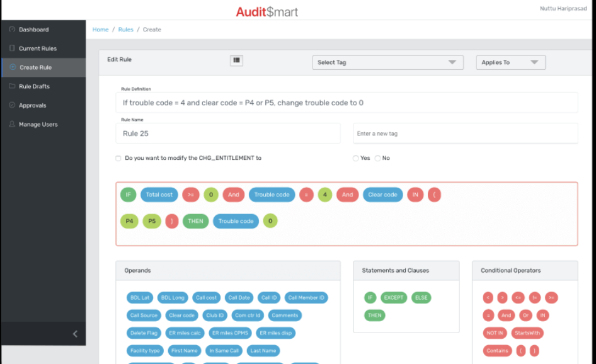Add the Club ID operand
This screenshot has height=364, width=596.
click(x=215, y=315)
